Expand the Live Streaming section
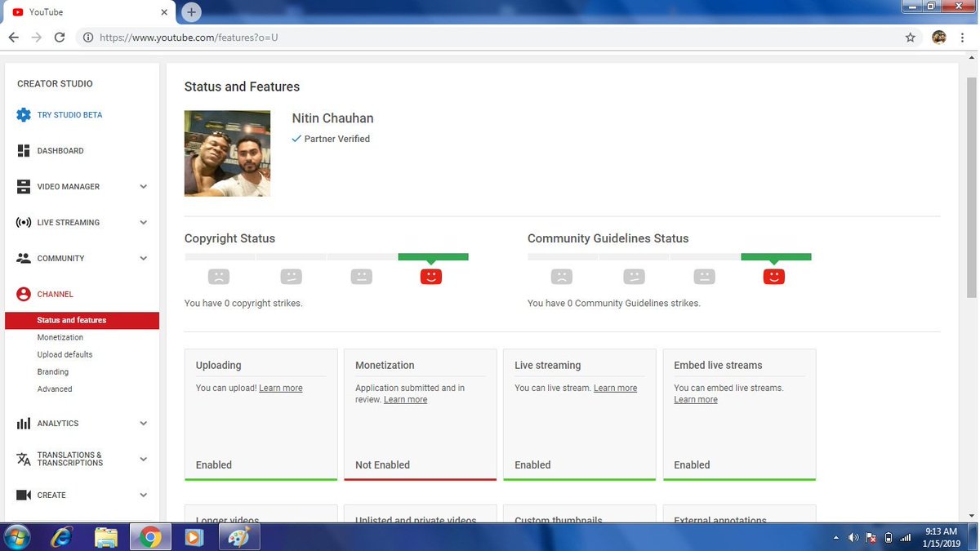This screenshot has height=551, width=980. [144, 223]
